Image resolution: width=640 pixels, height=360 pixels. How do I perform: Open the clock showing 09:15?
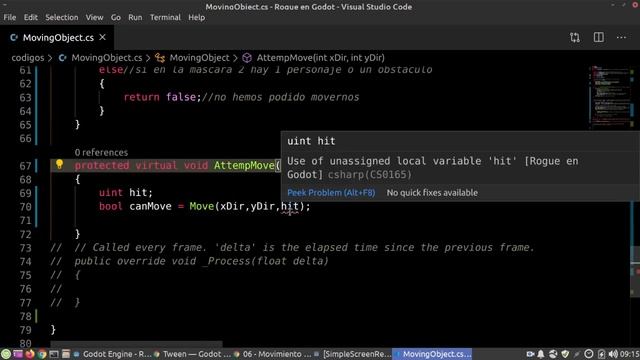[x=629, y=354]
